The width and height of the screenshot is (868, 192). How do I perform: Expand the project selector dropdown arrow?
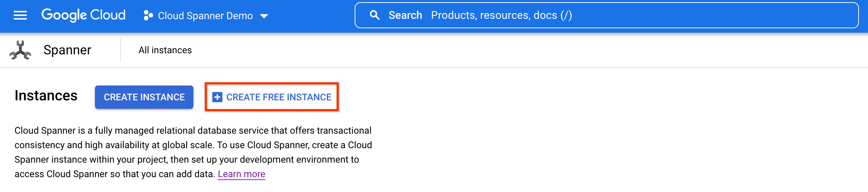(264, 16)
